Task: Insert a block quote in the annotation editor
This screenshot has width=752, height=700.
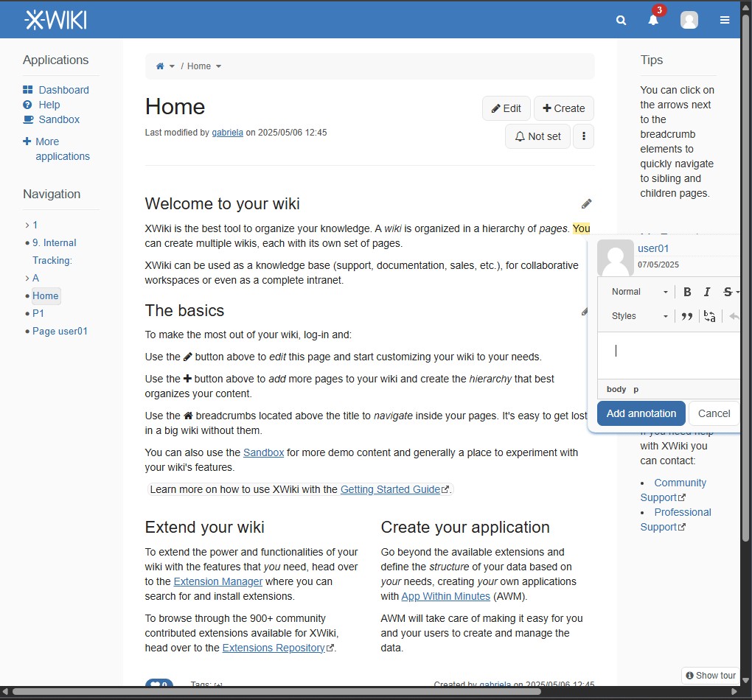Action: click(687, 316)
